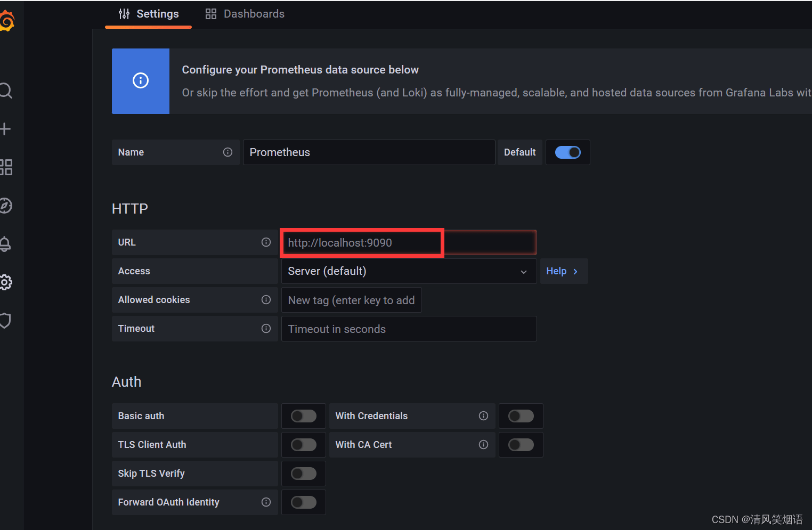Toggle the Default data source switch
The width and height of the screenshot is (812, 530).
click(x=568, y=152)
